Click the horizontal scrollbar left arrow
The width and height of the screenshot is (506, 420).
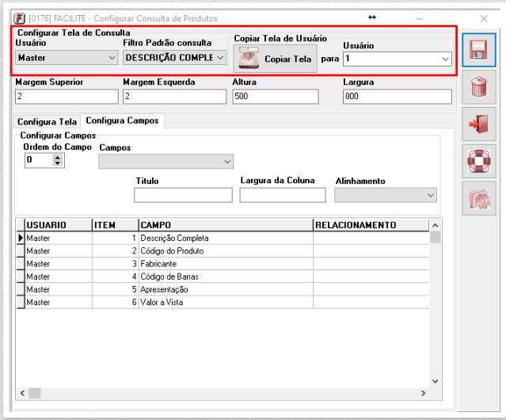[x=22, y=393]
